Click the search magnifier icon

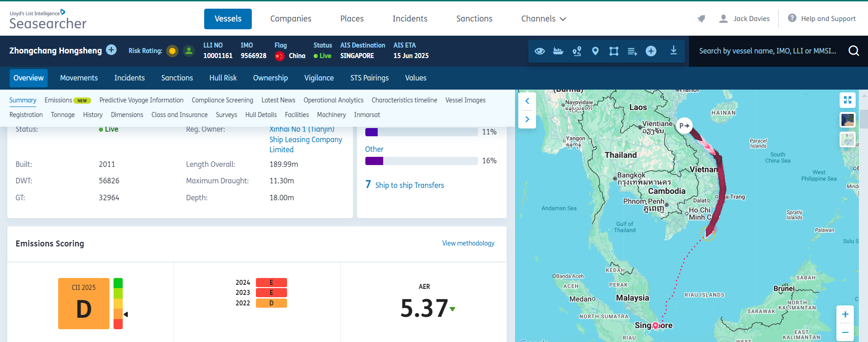point(854,51)
